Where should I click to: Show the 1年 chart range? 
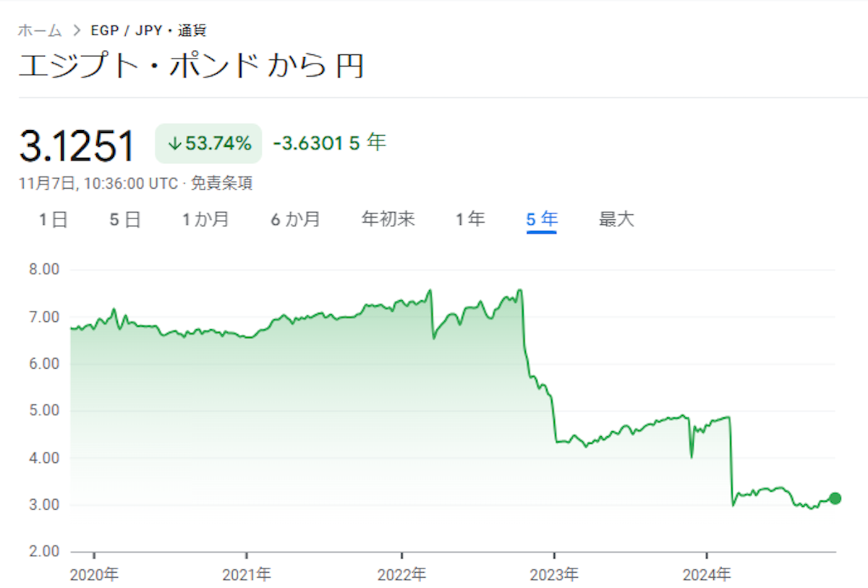pyautogui.click(x=470, y=219)
